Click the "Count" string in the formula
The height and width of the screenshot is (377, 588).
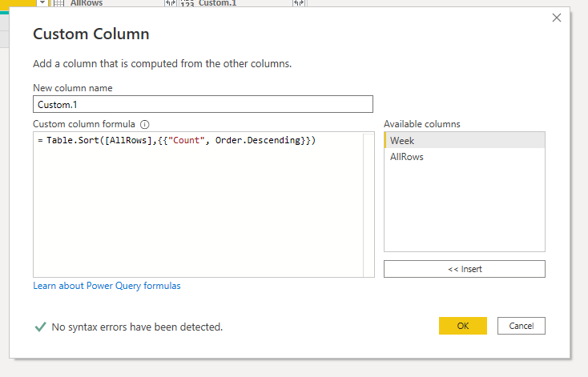pyautogui.click(x=187, y=140)
